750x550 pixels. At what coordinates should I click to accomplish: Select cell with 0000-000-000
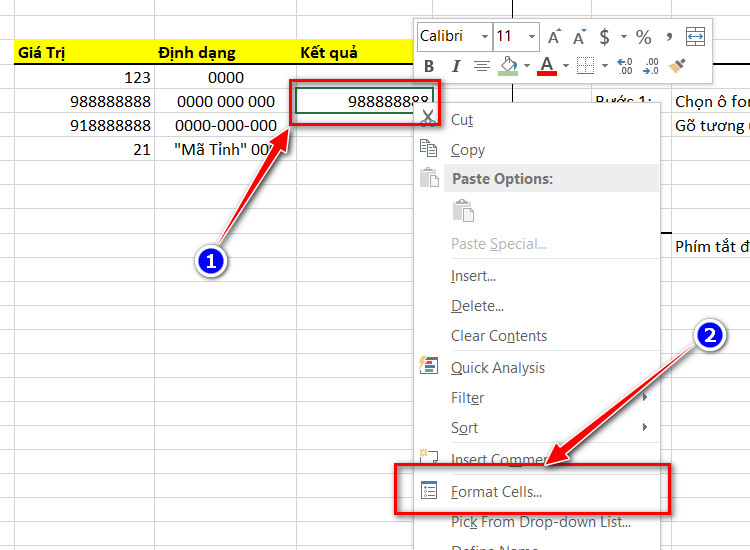click(x=225, y=125)
